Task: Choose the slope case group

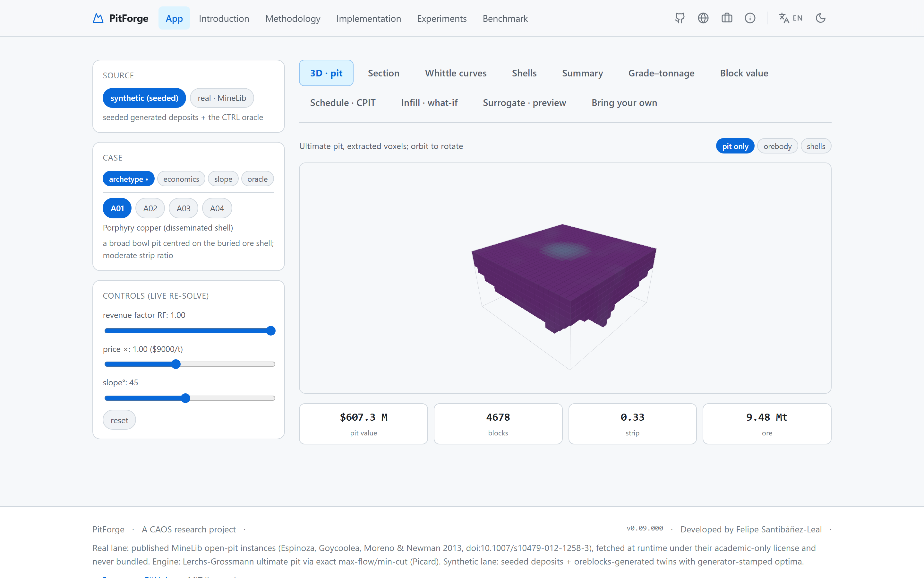Action: click(x=223, y=179)
